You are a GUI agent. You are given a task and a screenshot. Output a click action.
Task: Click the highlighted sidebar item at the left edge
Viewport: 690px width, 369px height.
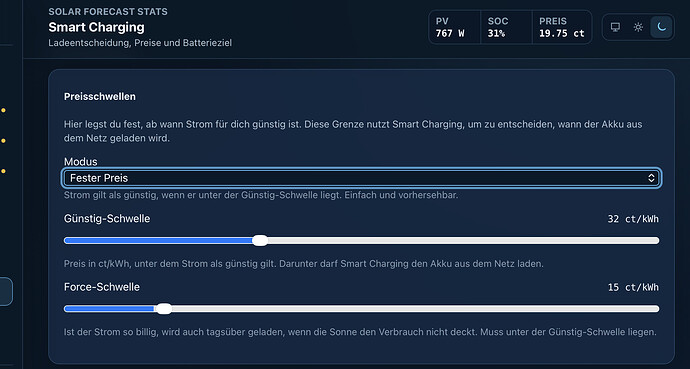point(6,291)
